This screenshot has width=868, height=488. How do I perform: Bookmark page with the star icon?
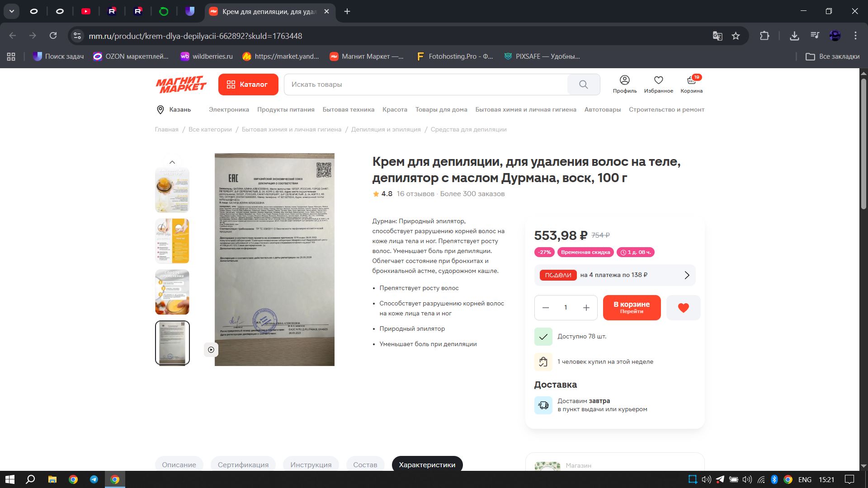coord(736,36)
